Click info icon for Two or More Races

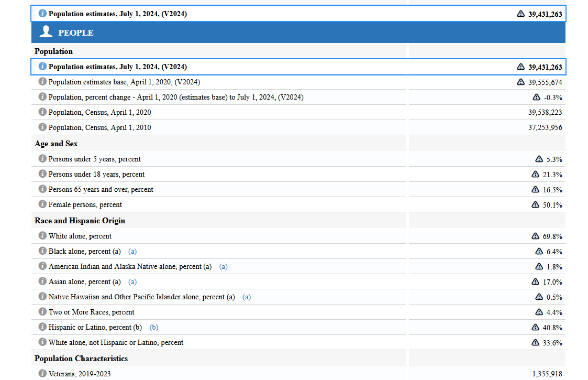(x=42, y=312)
